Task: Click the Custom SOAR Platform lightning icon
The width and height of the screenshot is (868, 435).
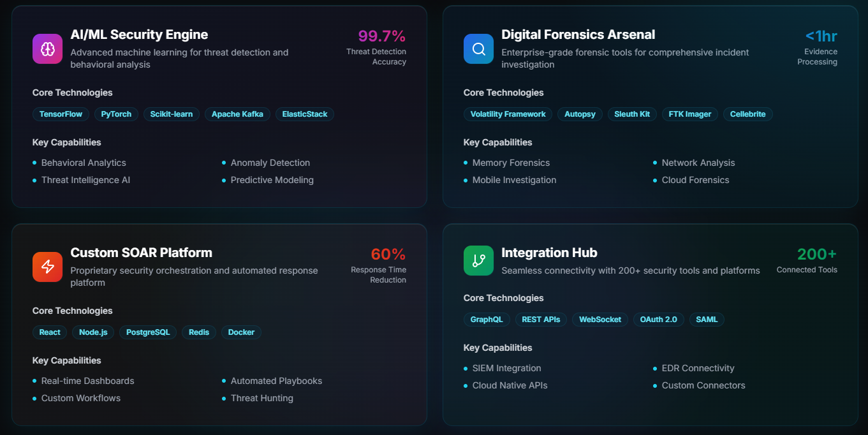Action: click(x=47, y=267)
